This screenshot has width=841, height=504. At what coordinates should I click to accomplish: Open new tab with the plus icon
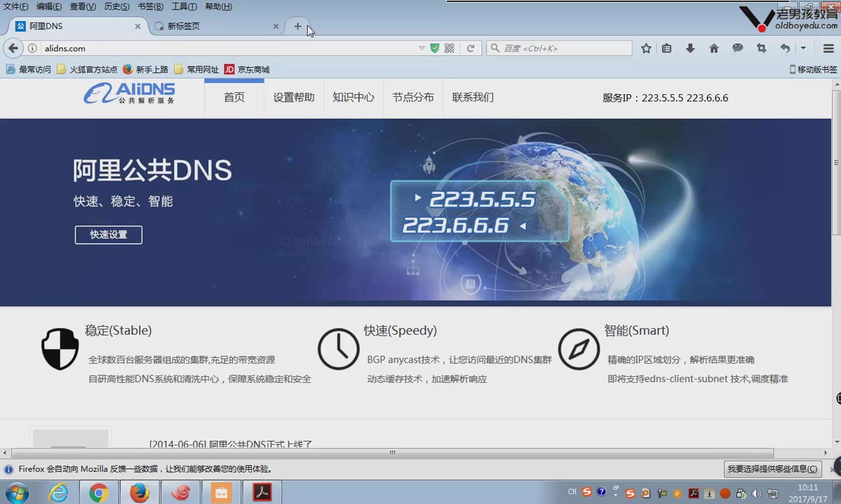298,26
